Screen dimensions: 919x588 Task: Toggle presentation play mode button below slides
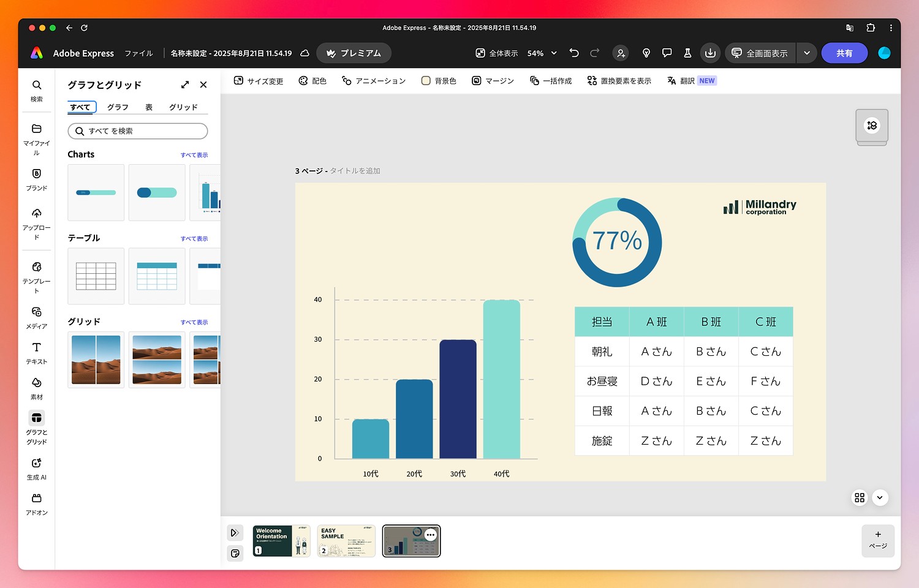click(235, 532)
